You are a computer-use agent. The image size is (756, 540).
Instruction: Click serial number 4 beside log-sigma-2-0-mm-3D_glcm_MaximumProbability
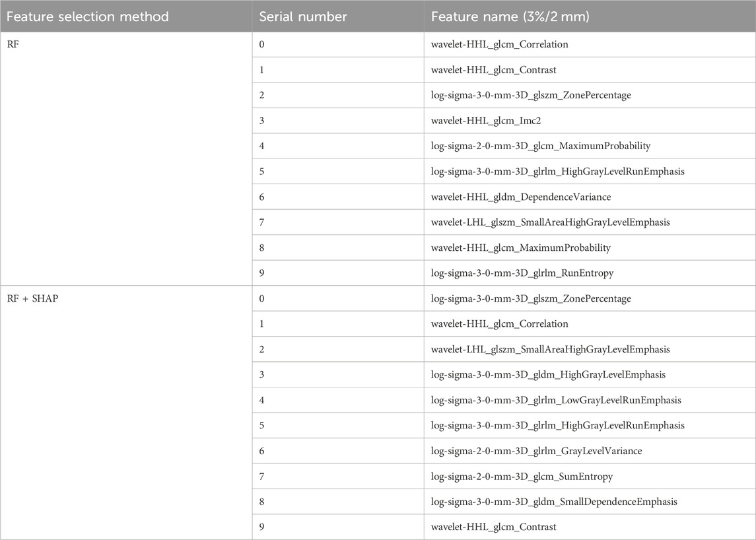pos(262,146)
